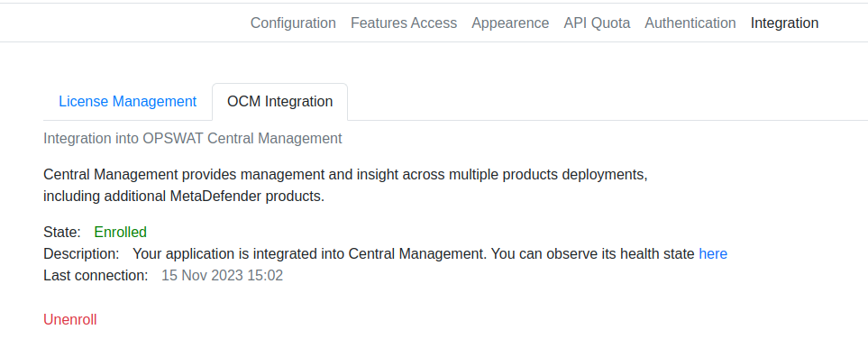This screenshot has height=348, width=868.
Task: Click the red Unenroll link
Action: [x=70, y=320]
